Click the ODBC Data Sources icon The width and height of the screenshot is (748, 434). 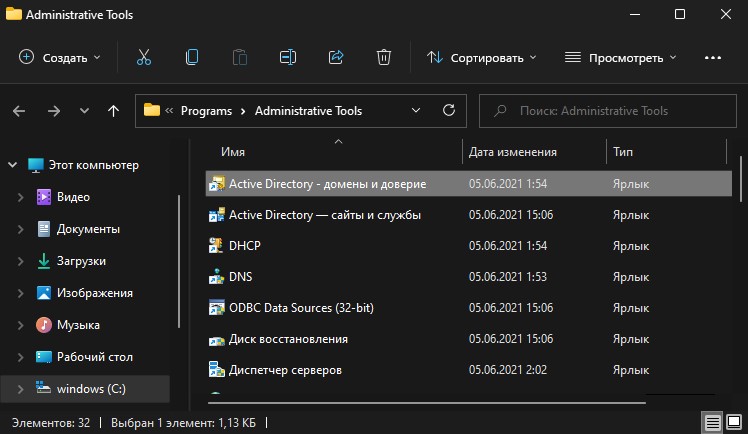[x=216, y=308]
